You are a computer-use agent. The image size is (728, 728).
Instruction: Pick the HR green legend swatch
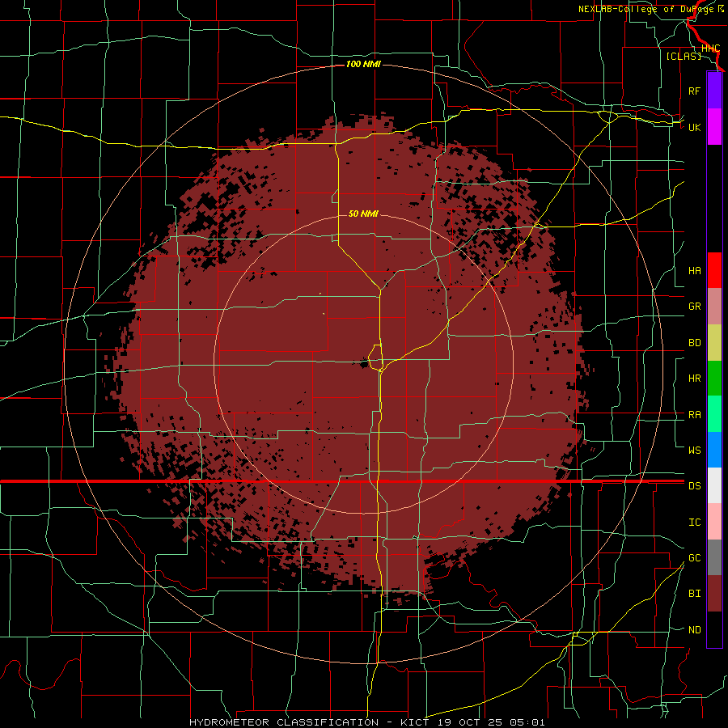click(x=714, y=379)
